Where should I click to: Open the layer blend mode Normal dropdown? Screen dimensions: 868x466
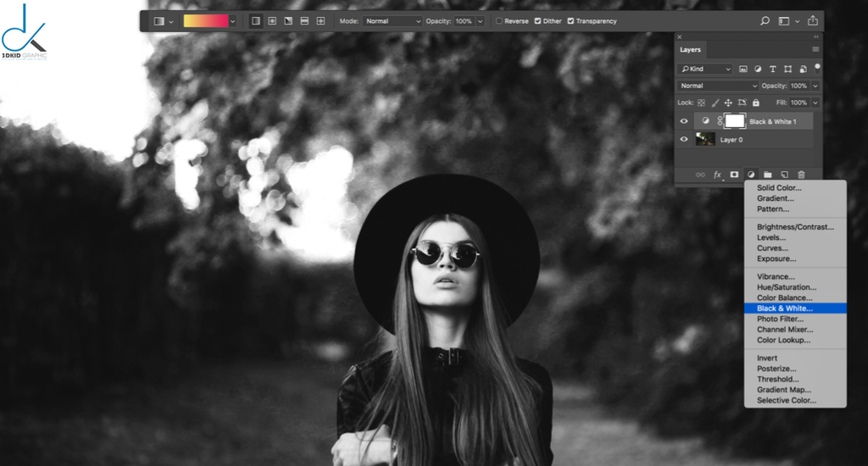tap(718, 86)
